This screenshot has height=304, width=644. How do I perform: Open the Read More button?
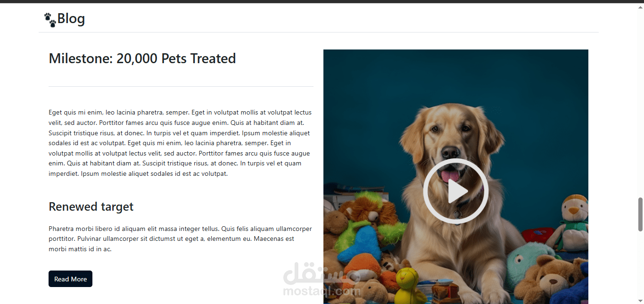click(70, 279)
